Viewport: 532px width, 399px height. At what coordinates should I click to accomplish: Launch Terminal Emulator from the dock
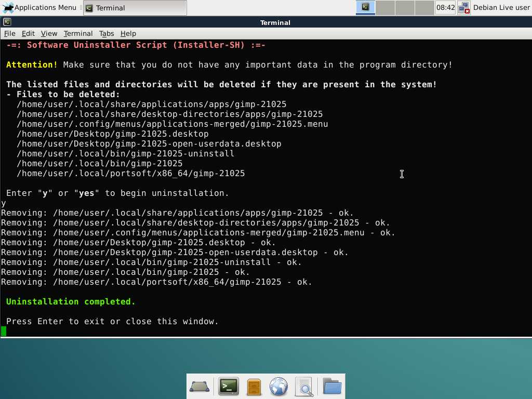229,387
